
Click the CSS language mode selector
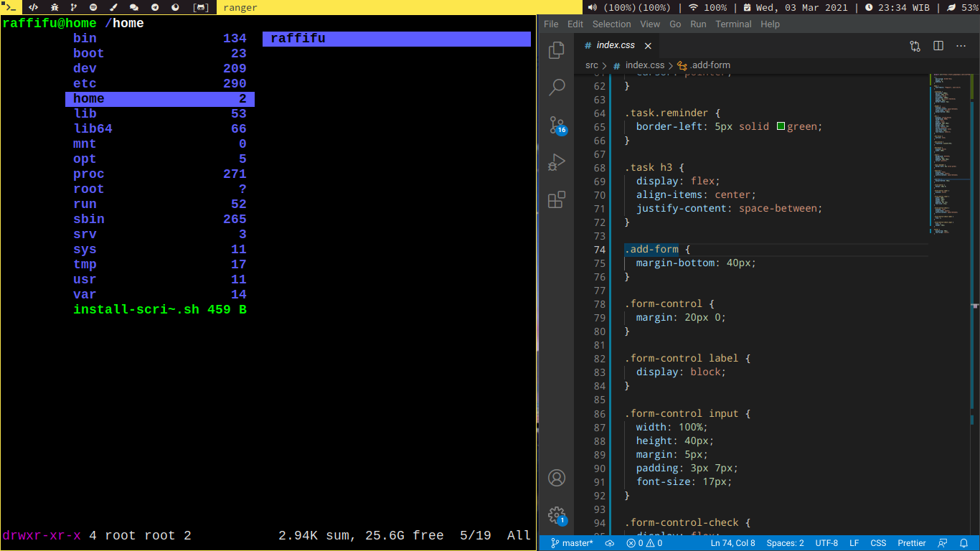point(878,543)
